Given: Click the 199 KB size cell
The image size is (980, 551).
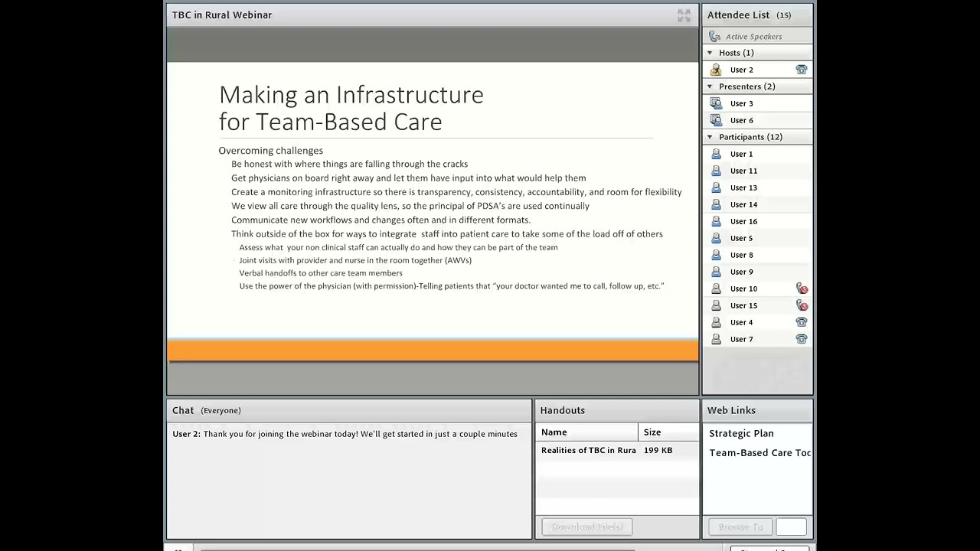Looking at the screenshot, I should coord(658,450).
